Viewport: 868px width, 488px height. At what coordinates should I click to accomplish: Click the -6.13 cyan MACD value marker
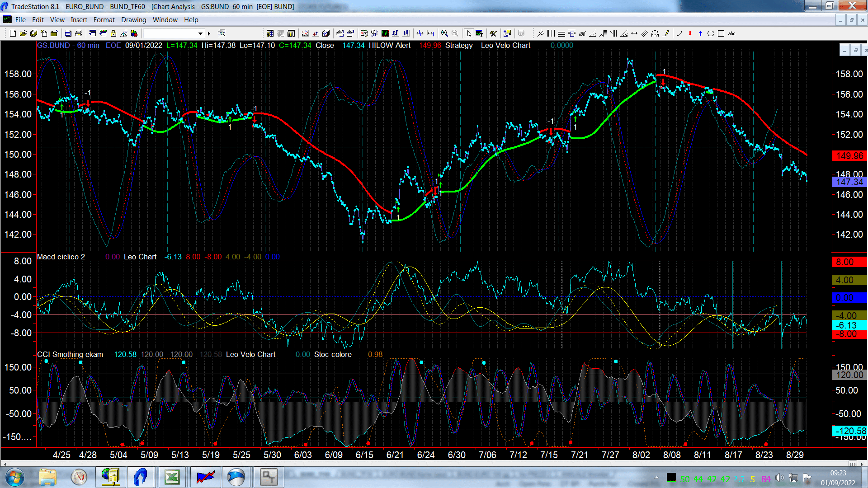click(x=849, y=325)
